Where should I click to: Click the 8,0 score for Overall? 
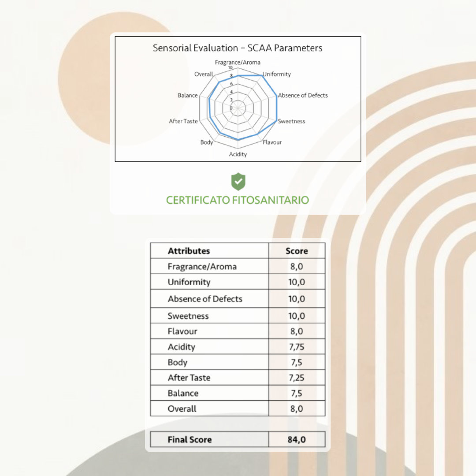coord(297,409)
